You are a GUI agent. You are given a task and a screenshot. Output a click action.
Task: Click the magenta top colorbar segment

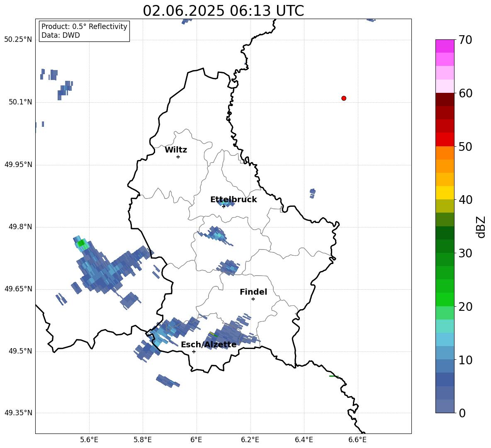pos(445,46)
